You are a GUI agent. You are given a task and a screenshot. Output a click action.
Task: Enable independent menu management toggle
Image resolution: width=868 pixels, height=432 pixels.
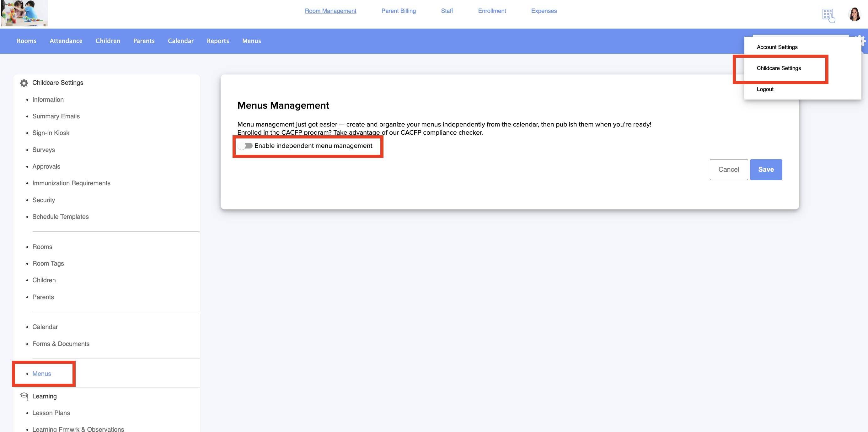tap(245, 146)
